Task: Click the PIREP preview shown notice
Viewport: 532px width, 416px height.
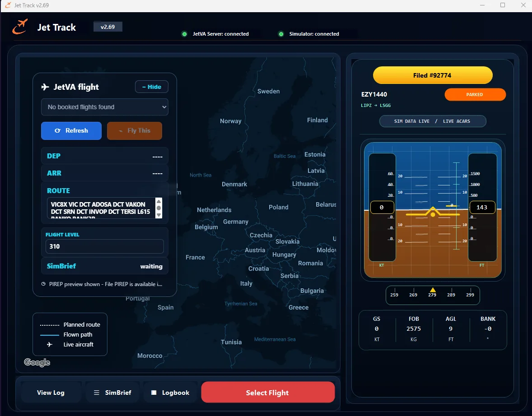Action: (x=102, y=284)
